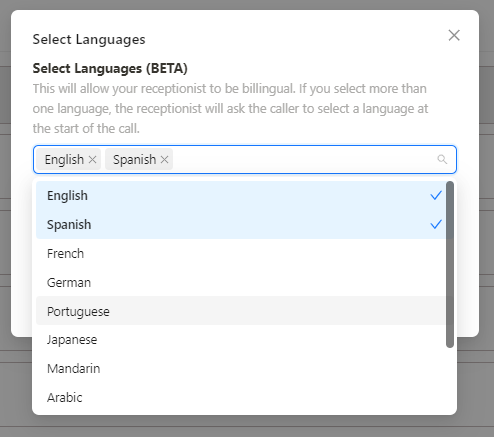
Task: Select French from the language list
Action: click(241, 254)
